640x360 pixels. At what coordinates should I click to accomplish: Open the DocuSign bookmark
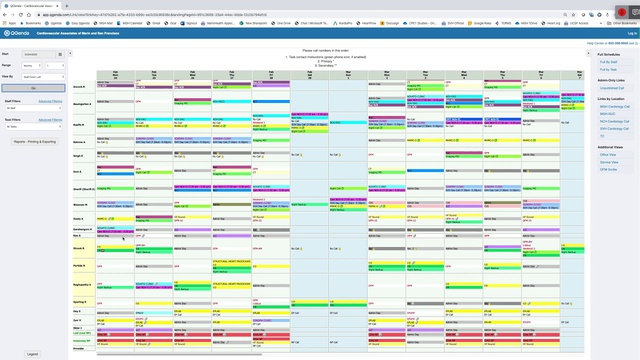[x=390, y=23]
